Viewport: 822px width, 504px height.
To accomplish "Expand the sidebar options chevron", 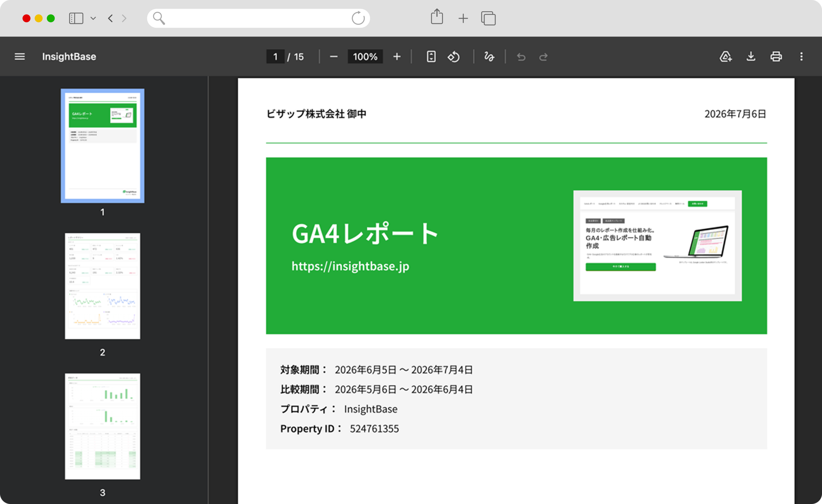I will pos(93,18).
